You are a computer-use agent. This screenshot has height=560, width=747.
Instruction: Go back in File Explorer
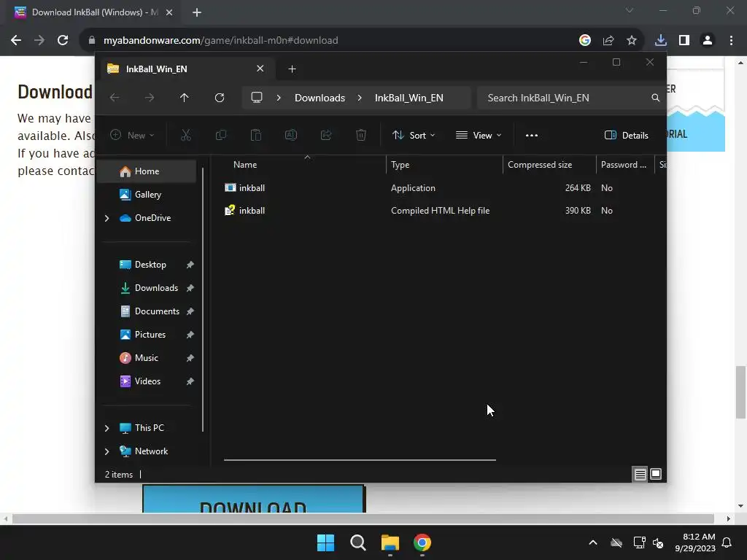point(115,98)
